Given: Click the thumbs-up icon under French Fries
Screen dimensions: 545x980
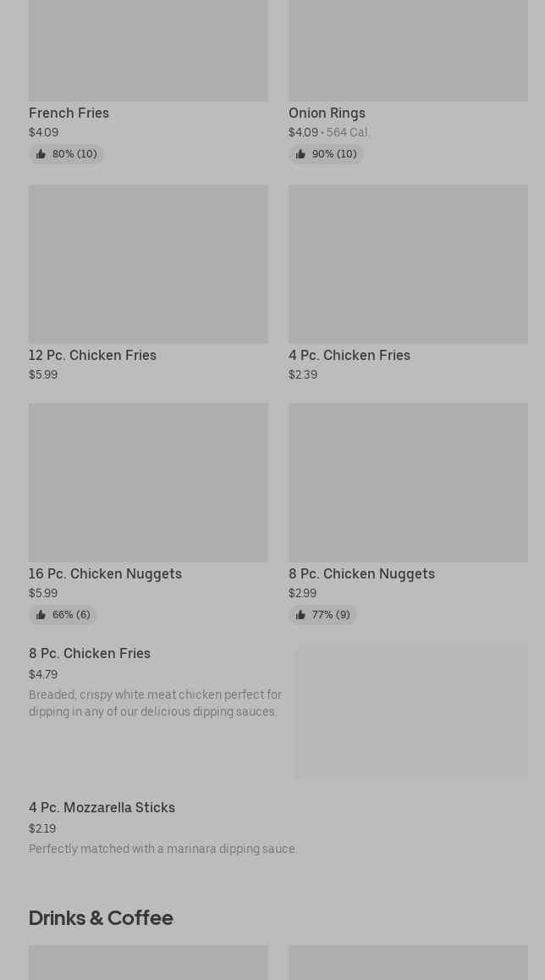Looking at the screenshot, I should pos(41,154).
